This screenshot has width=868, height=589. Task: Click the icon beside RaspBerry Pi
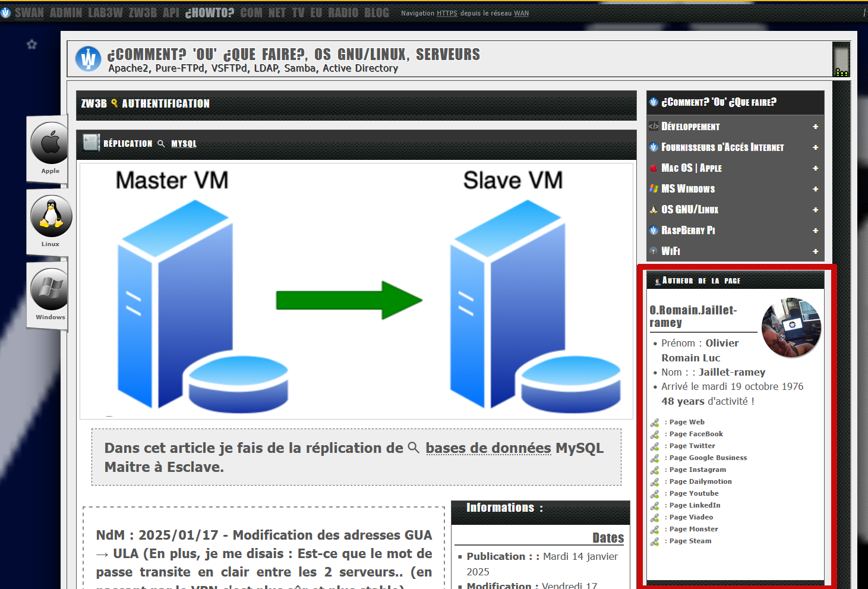pos(654,230)
